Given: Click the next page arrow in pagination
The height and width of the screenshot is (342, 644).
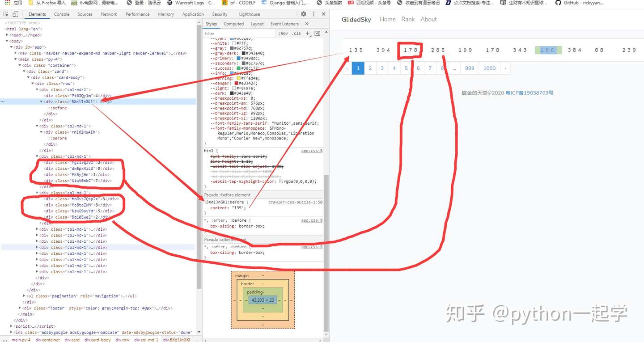Looking at the screenshot, I should tap(505, 68).
